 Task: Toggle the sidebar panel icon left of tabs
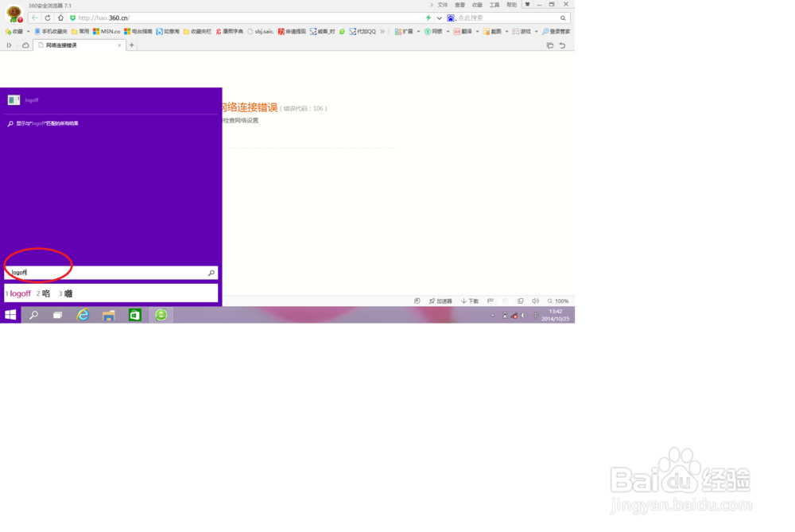pos(9,45)
